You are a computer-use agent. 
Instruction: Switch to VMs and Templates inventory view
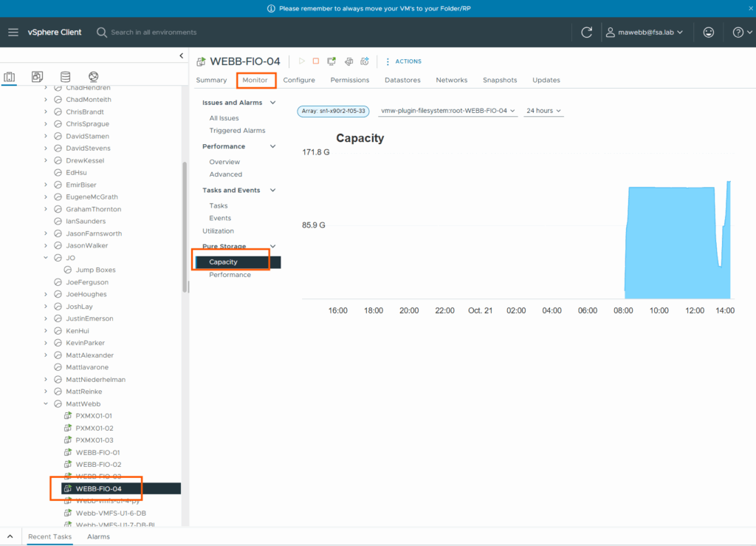[x=37, y=77]
